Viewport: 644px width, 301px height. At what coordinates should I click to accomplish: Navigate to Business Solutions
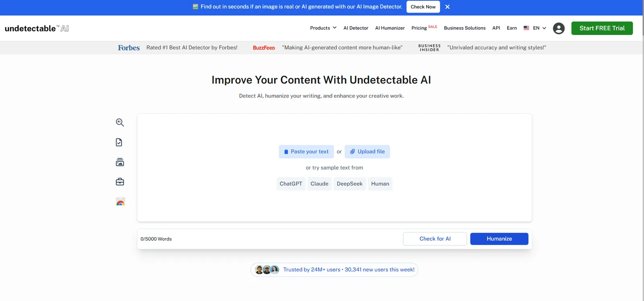point(465,28)
